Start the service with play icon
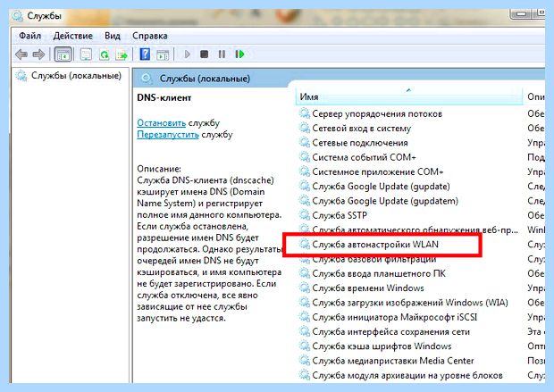Screen dimensions: 554x392 [188, 54]
